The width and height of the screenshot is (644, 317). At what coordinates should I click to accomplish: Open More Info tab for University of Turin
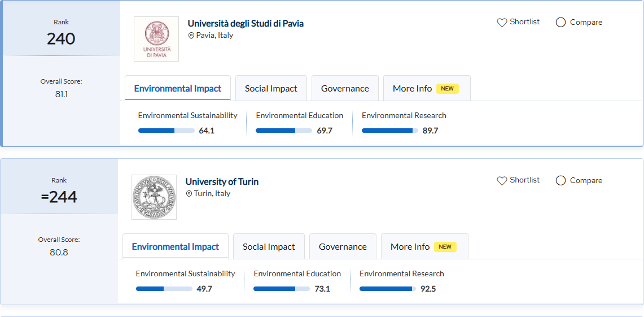pyautogui.click(x=424, y=247)
